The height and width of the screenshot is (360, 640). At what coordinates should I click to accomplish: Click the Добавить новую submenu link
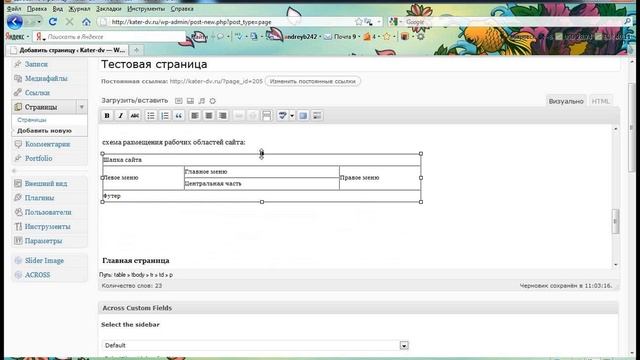(44, 131)
